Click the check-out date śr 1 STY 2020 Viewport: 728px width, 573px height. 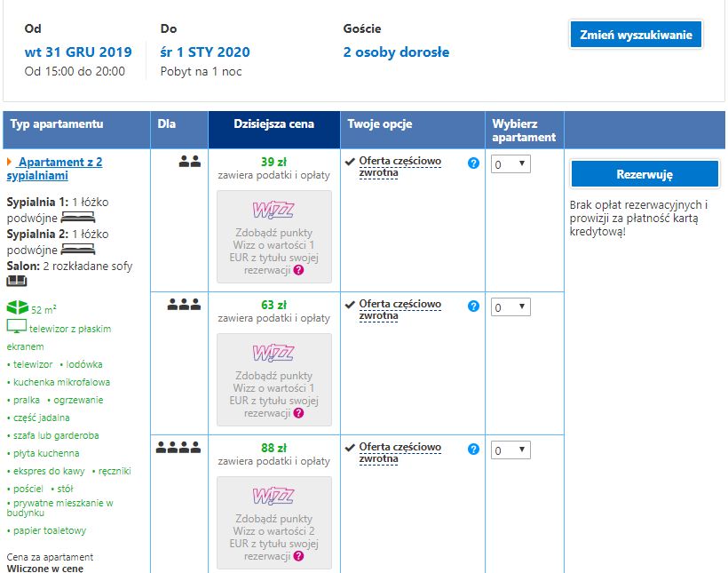205,52
